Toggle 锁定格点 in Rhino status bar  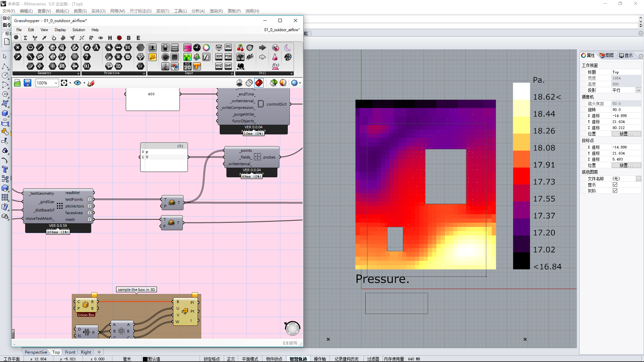point(212,359)
